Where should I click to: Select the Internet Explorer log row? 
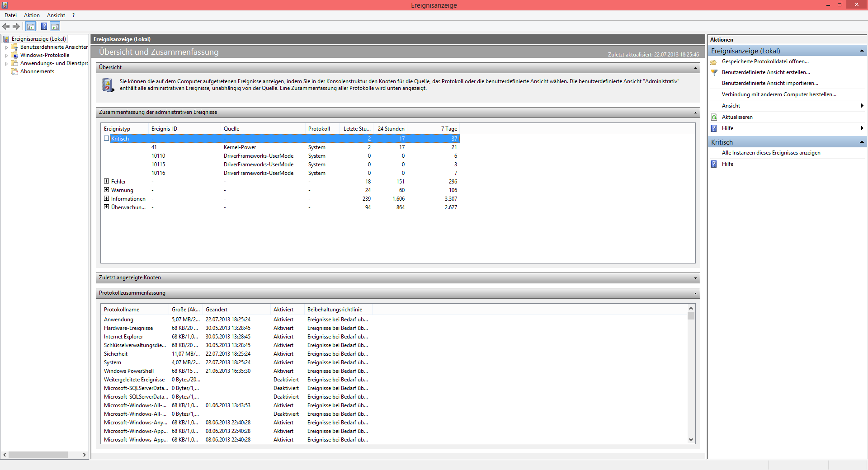237,337
